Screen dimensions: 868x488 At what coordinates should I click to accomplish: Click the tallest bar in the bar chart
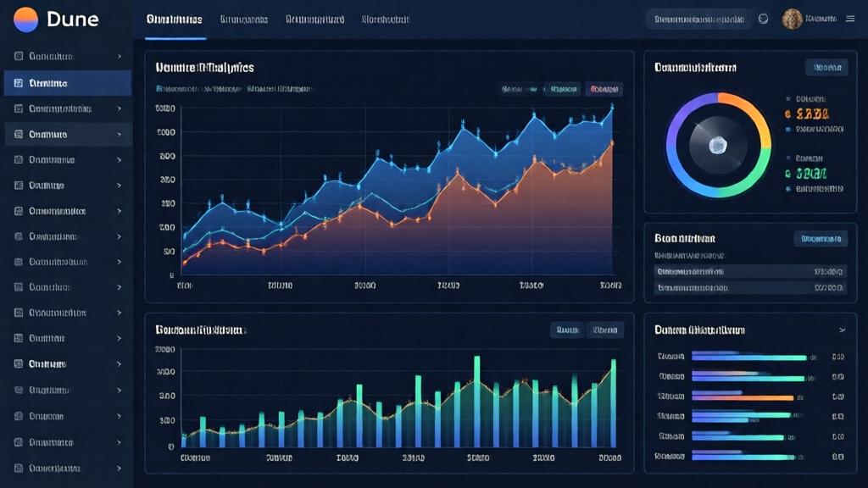[x=477, y=402]
